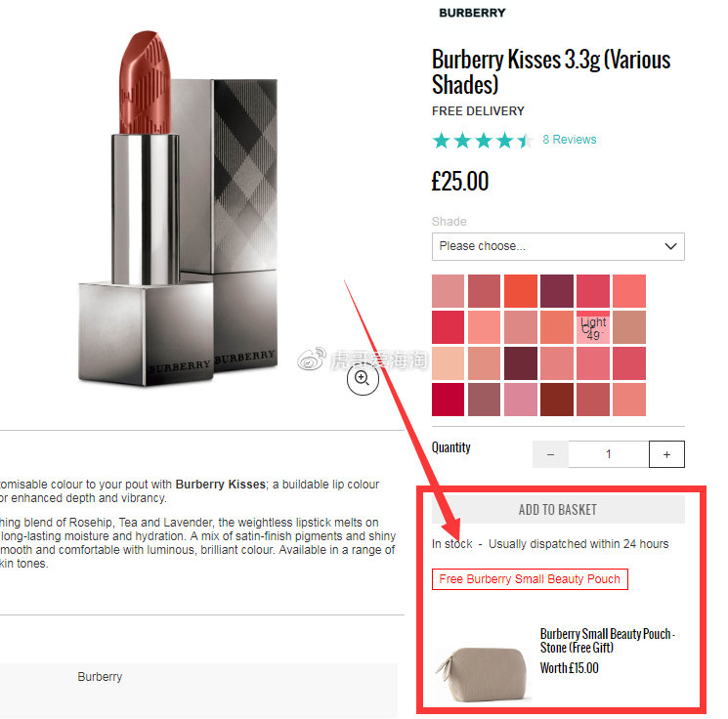Click the Free Burberry Small Beauty Pouch offer
728x719 pixels.
coord(530,579)
